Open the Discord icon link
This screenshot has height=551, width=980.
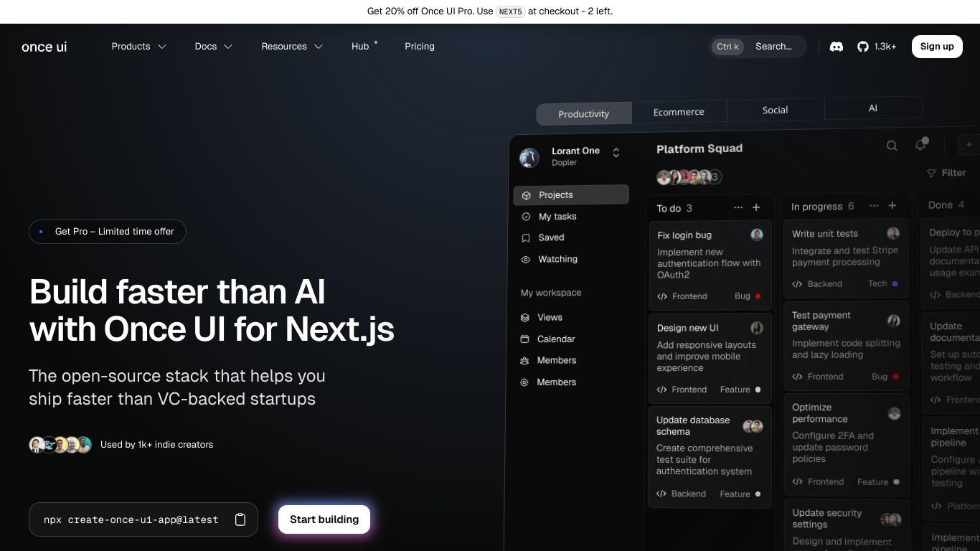click(837, 47)
